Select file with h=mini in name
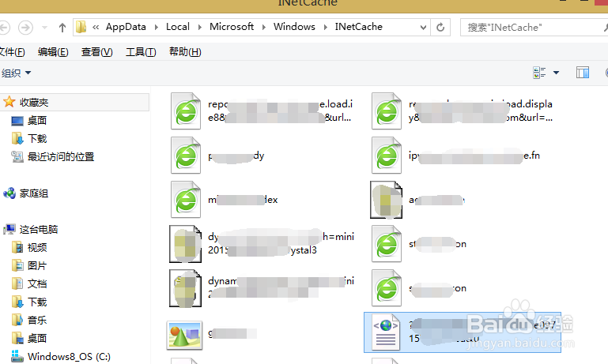The image size is (608, 364). pyautogui.click(x=262, y=244)
